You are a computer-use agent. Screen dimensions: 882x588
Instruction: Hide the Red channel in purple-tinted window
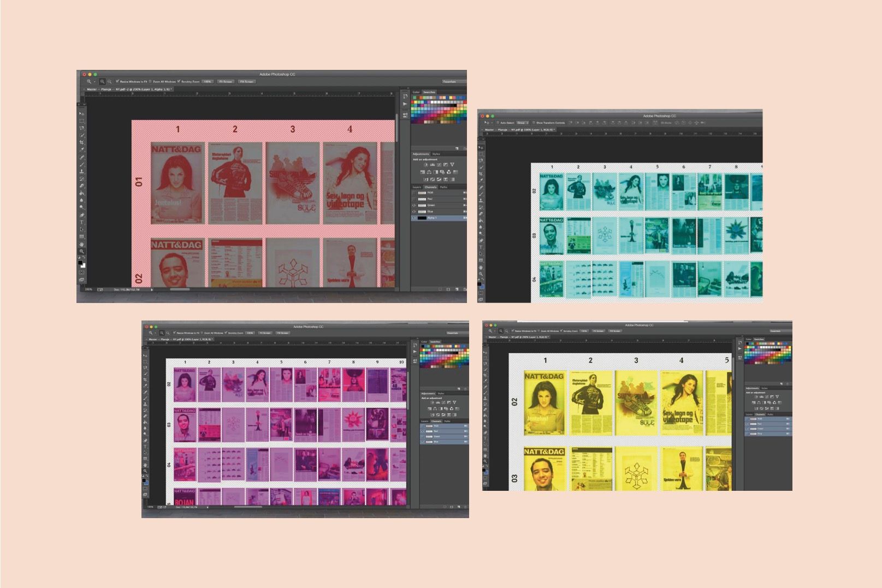tap(423, 431)
